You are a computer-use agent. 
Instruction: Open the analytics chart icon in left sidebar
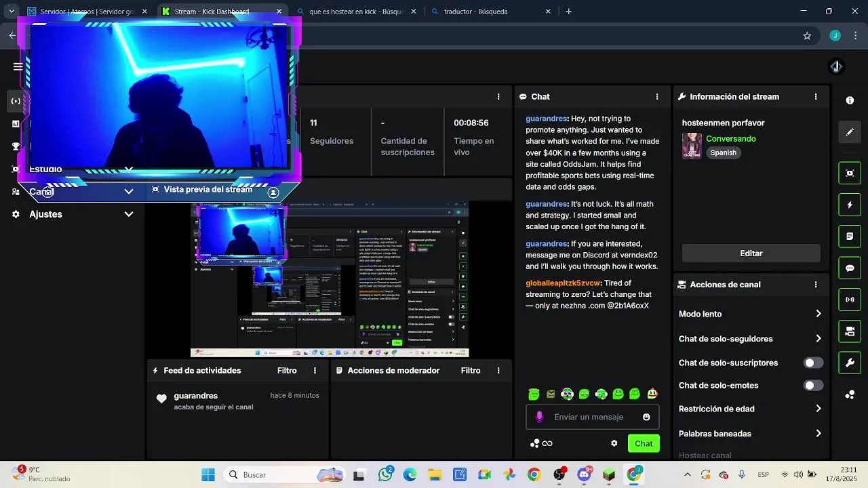(16, 124)
